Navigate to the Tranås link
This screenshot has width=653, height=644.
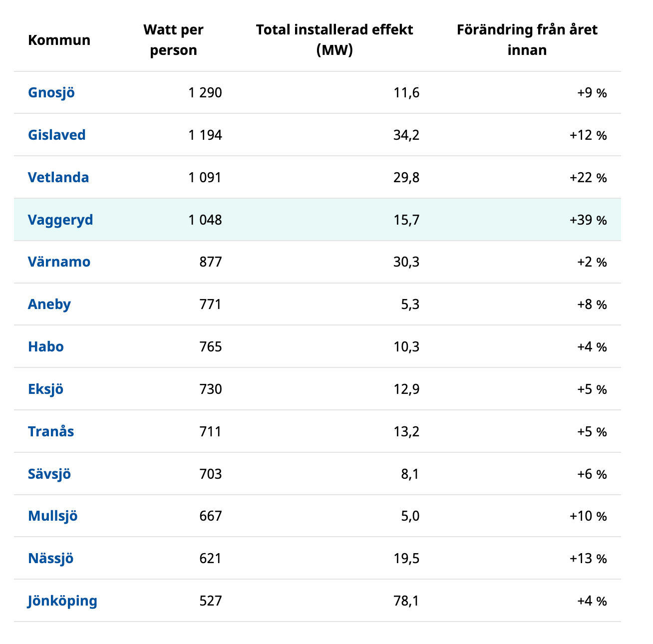pos(51,431)
